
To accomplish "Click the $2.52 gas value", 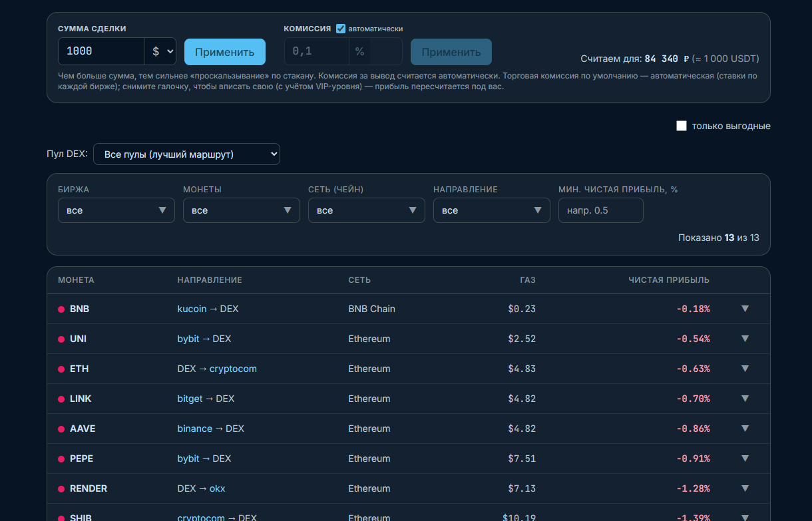I will [x=522, y=339].
